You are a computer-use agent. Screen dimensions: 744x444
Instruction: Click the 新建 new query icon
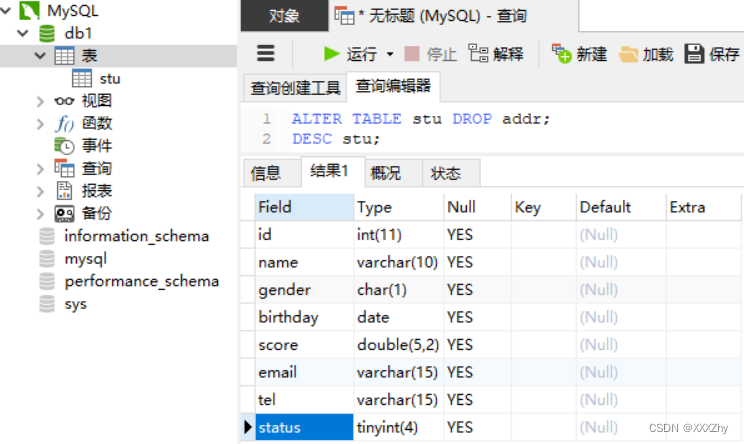(561, 53)
